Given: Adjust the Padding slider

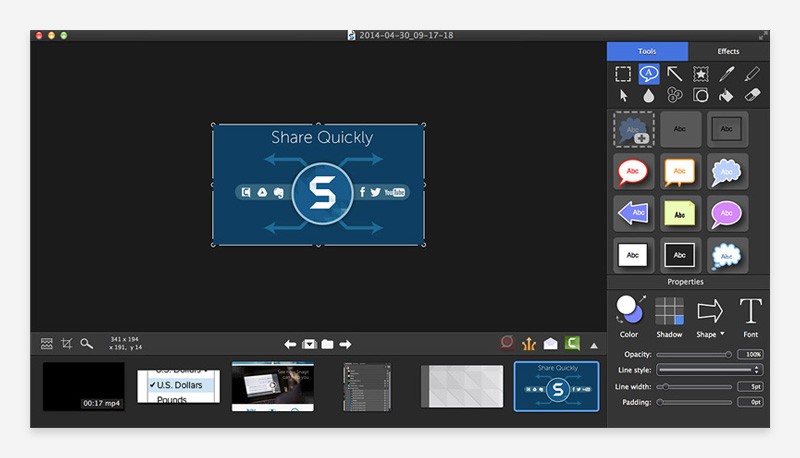Looking at the screenshot, I should 695,402.
